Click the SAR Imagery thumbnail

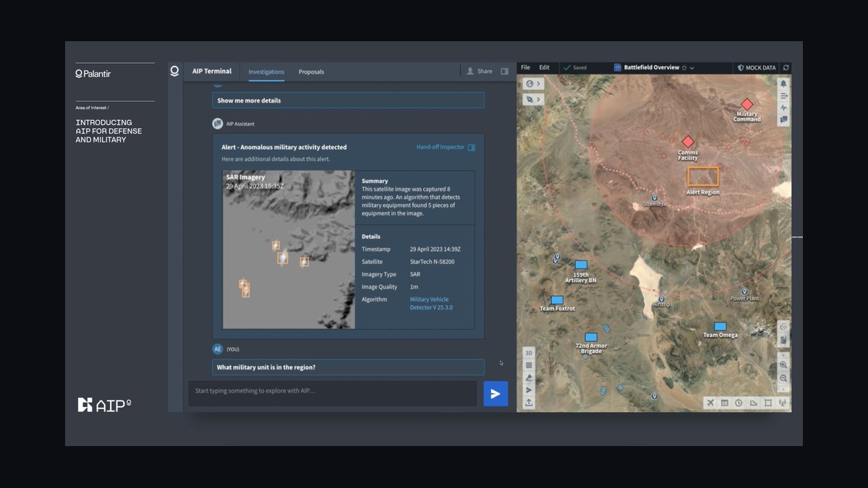pyautogui.click(x=289, y=249)
